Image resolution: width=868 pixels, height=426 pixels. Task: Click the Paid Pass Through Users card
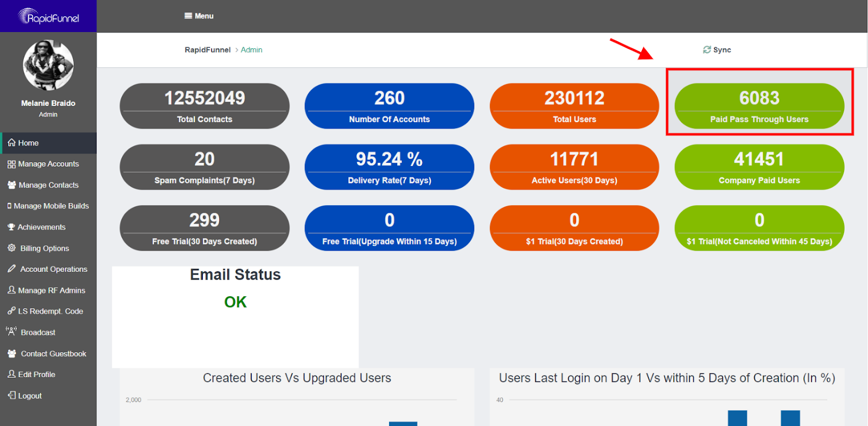[x=759, y=106]
